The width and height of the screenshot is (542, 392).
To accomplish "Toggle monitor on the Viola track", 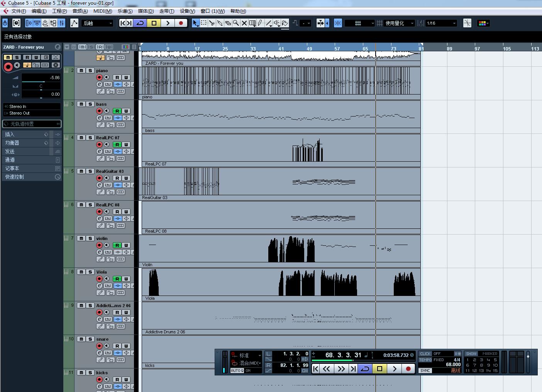I will tap(107, 279).
